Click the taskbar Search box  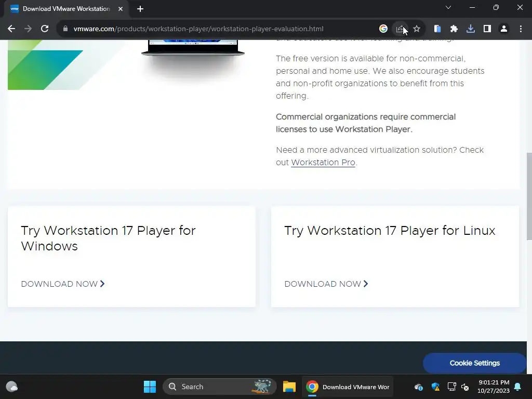coord(220,387)
